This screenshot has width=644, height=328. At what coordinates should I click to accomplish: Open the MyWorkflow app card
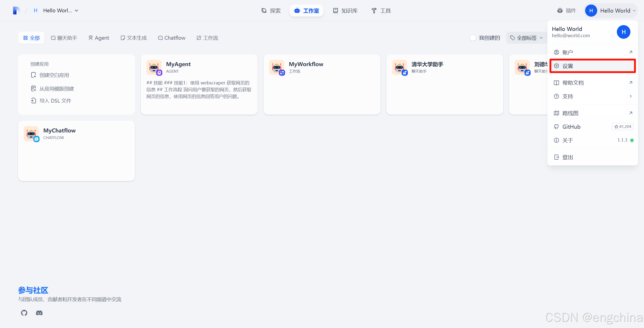pyautogui.click(x=322, y=84)
